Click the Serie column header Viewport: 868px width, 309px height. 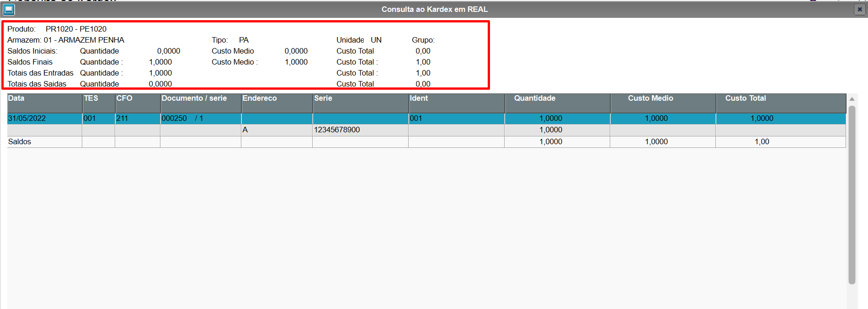tap(361, 103)
